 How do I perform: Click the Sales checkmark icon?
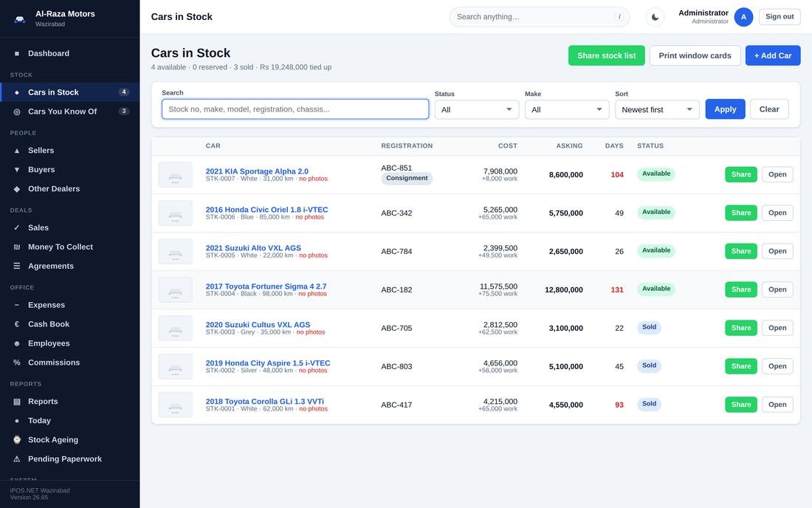pos(17,228)
